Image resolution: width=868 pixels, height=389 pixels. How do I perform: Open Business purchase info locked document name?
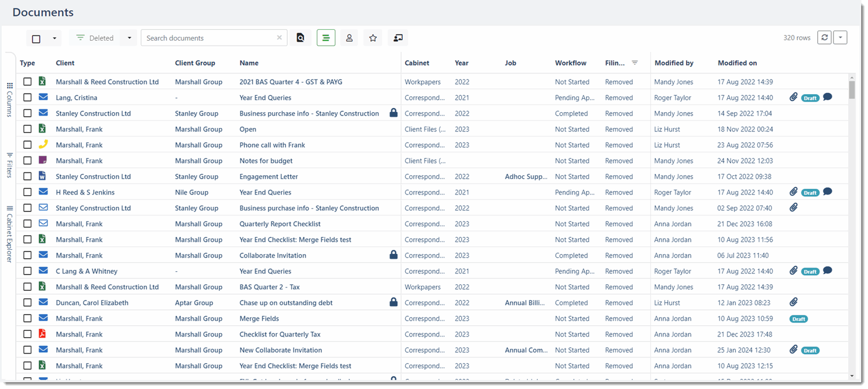coord(309,113)
